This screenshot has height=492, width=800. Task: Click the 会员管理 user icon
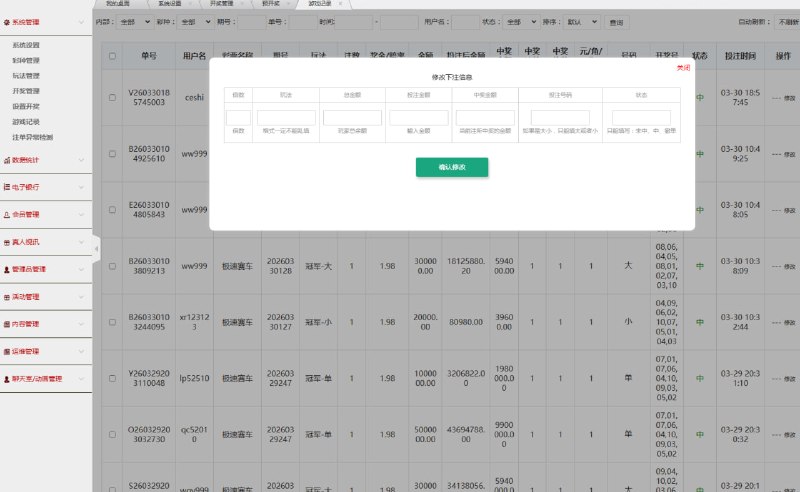tap(6, 214)
